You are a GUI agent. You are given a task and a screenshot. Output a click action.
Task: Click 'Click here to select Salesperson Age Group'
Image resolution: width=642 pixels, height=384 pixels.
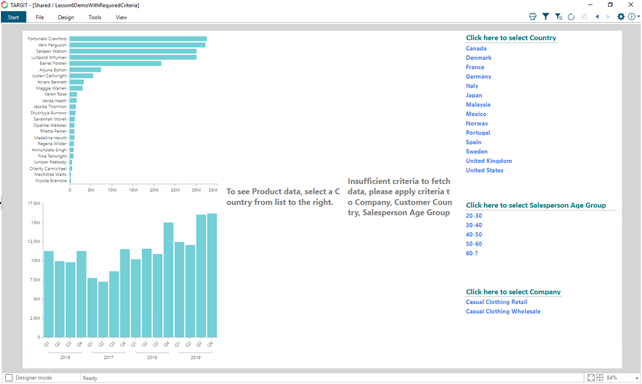pyautogui.click(x=536, y=206)
